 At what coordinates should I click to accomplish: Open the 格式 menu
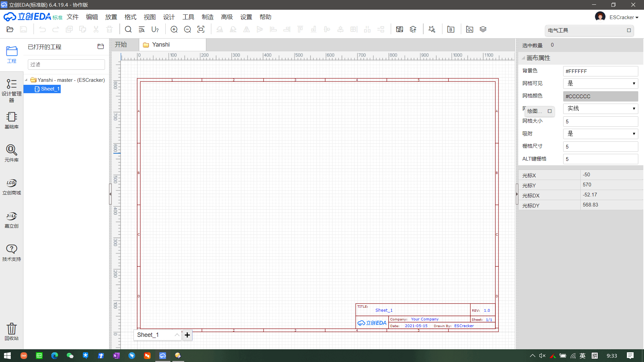(x=130, y=17)
